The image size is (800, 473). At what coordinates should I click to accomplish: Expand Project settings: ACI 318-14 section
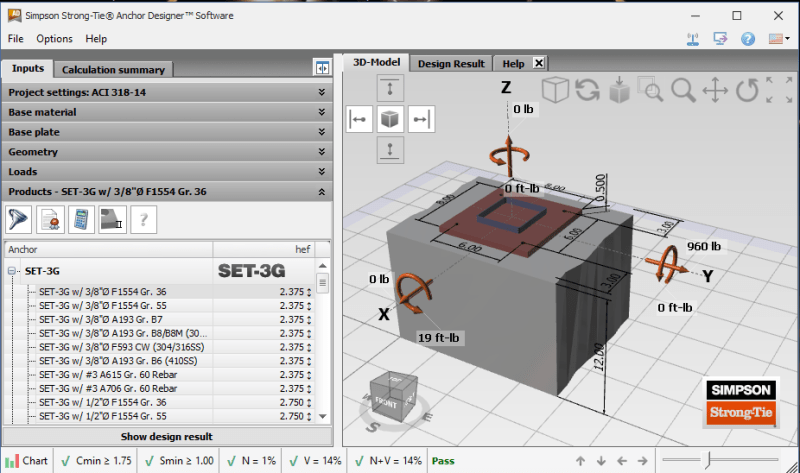click(167, 92)
